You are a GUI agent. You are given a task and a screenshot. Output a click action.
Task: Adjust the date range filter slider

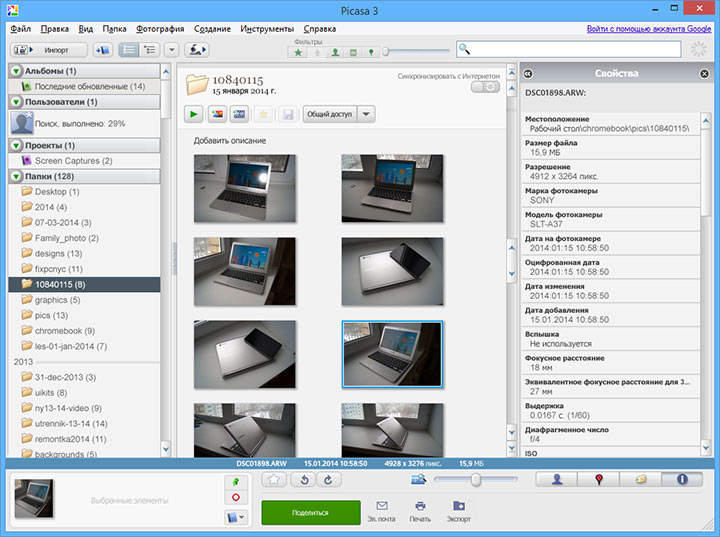386,51
